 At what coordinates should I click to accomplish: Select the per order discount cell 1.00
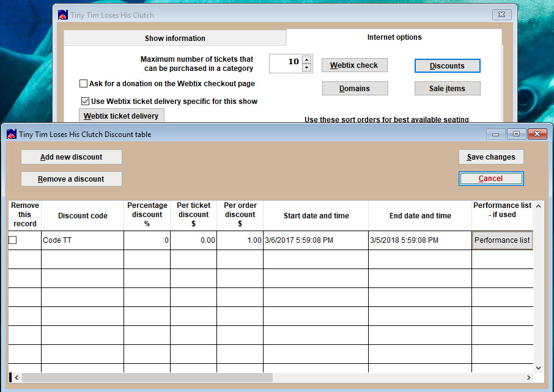[240, 240]
